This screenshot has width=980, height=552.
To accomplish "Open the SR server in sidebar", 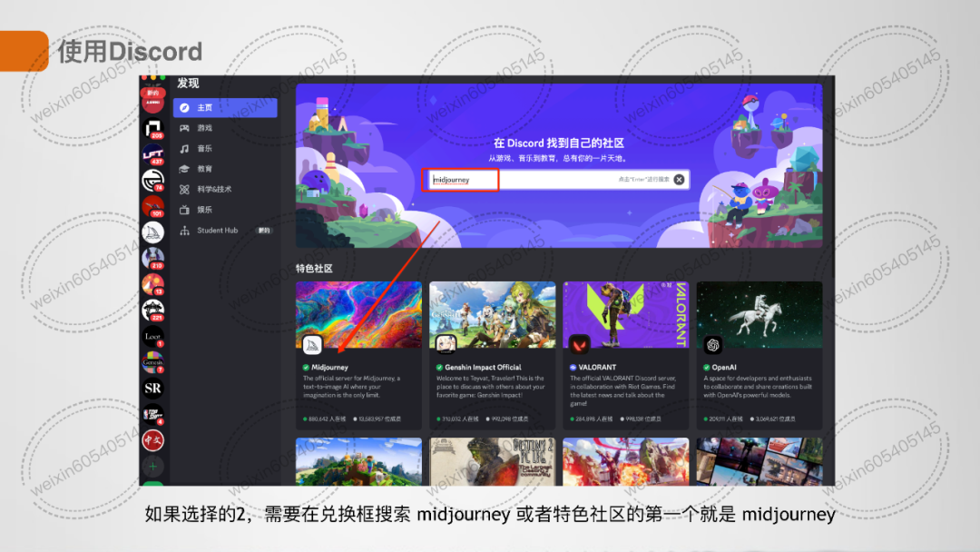I will pyautogui.click(x=152, y=389).
